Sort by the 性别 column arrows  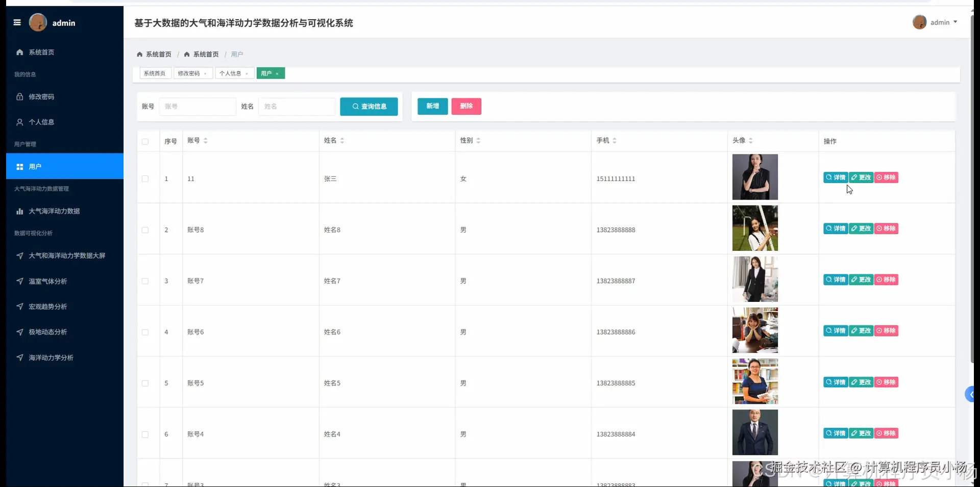click(478, 141)
